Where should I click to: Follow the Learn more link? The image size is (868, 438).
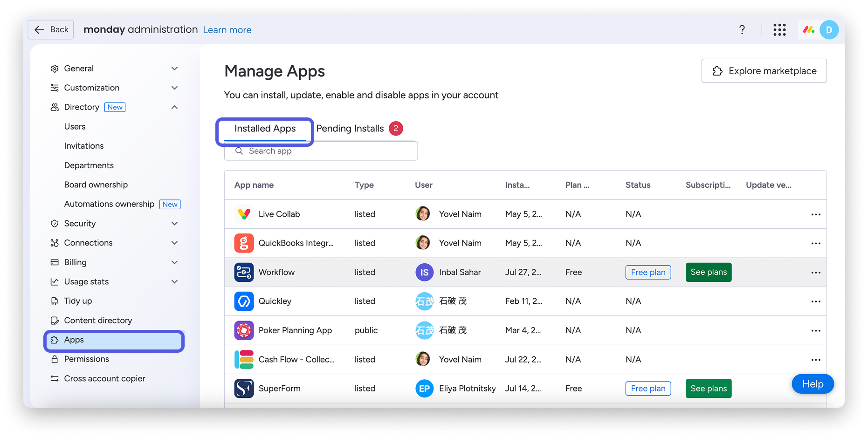[227, 30]
